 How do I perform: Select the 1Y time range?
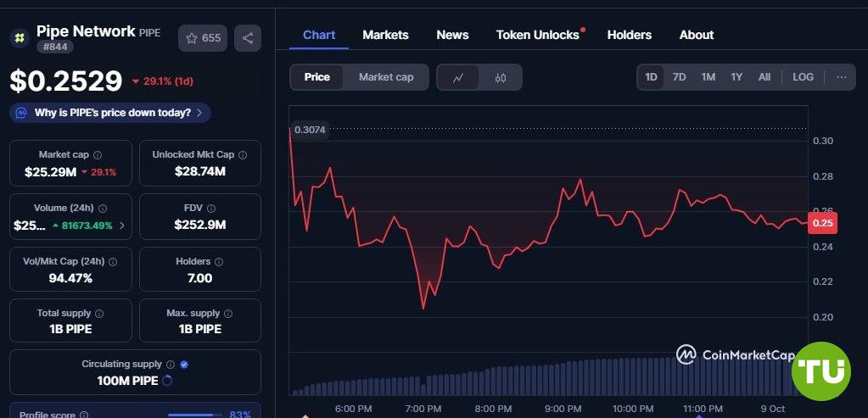tap(736, 77)
